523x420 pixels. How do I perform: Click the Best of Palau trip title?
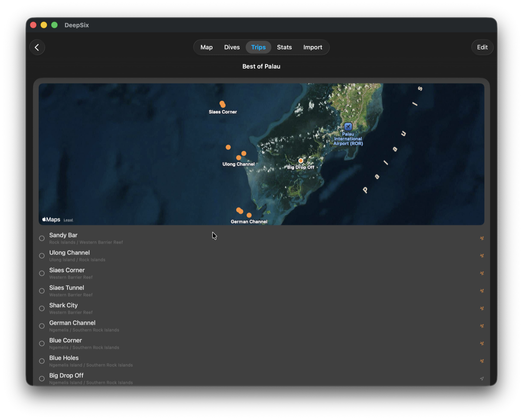click(x=261, y=66)
